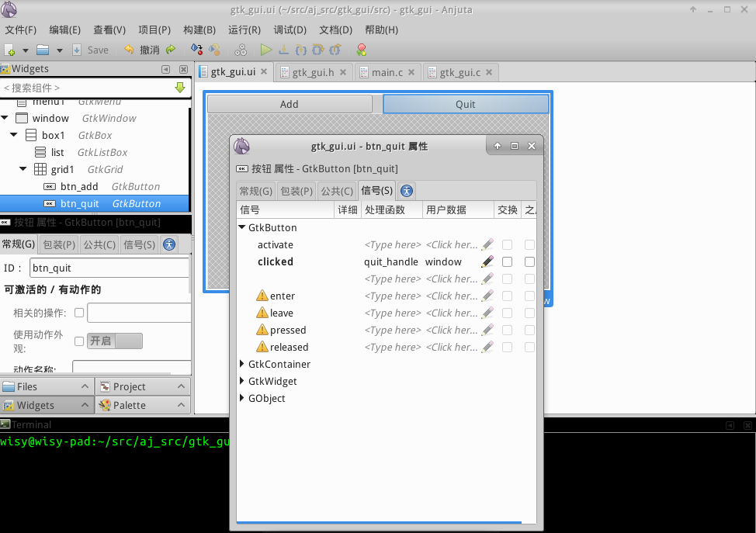Show the Project panel button
Viewport: 756px width, 533px height.
143,386
